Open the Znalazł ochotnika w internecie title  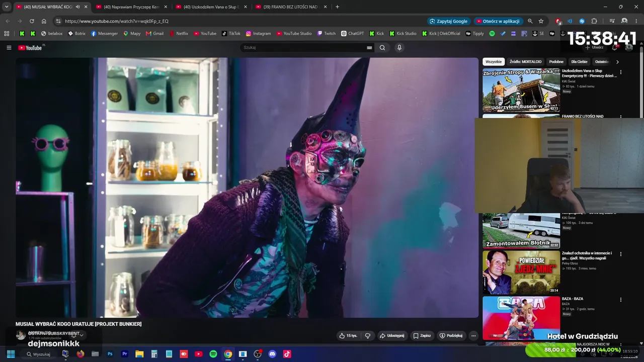587,255
